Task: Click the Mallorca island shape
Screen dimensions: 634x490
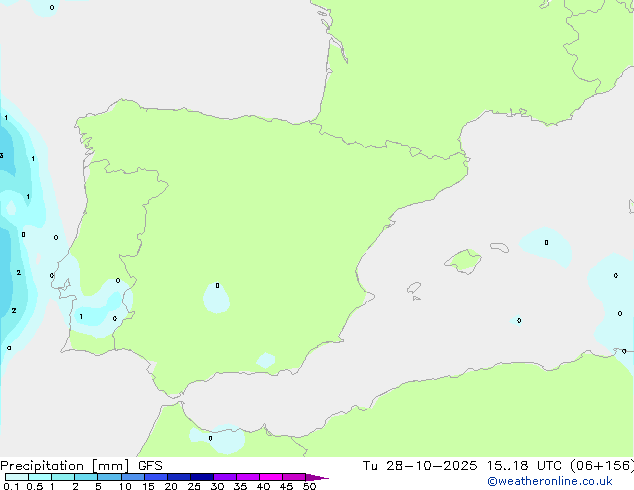Action: [x=463, y=261]
